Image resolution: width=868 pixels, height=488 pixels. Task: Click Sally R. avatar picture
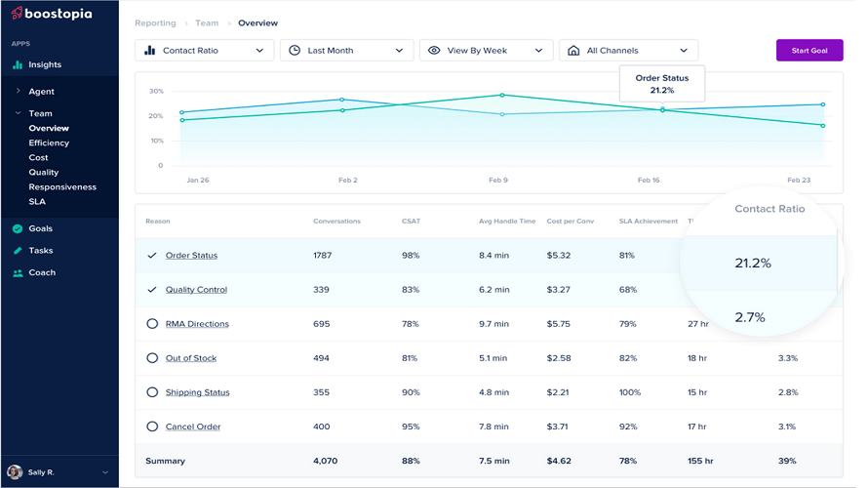pyautogui.click(x=15, y=472)
